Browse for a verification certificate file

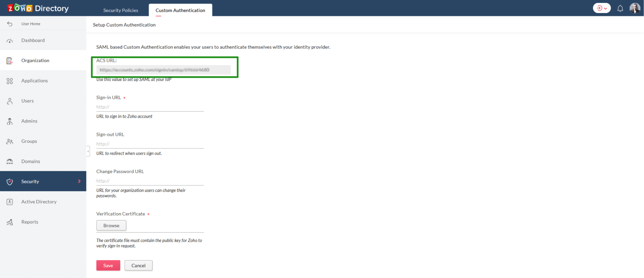click(x=111, y=225)
